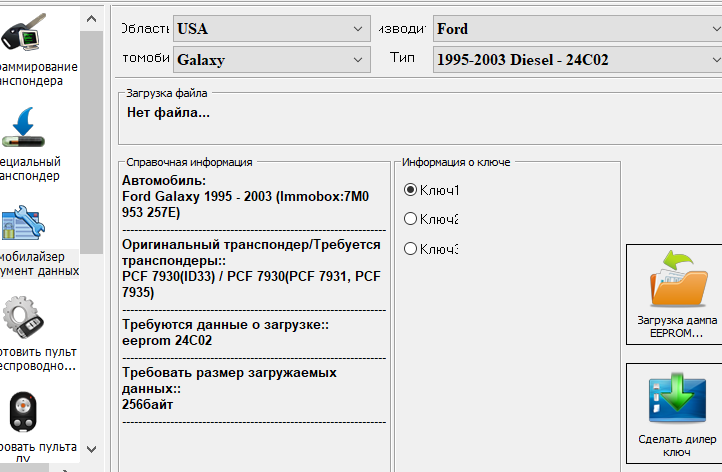Click the '256байт' size text
Image resolution: width=722 pixels, height=472 pixels.
147,404
